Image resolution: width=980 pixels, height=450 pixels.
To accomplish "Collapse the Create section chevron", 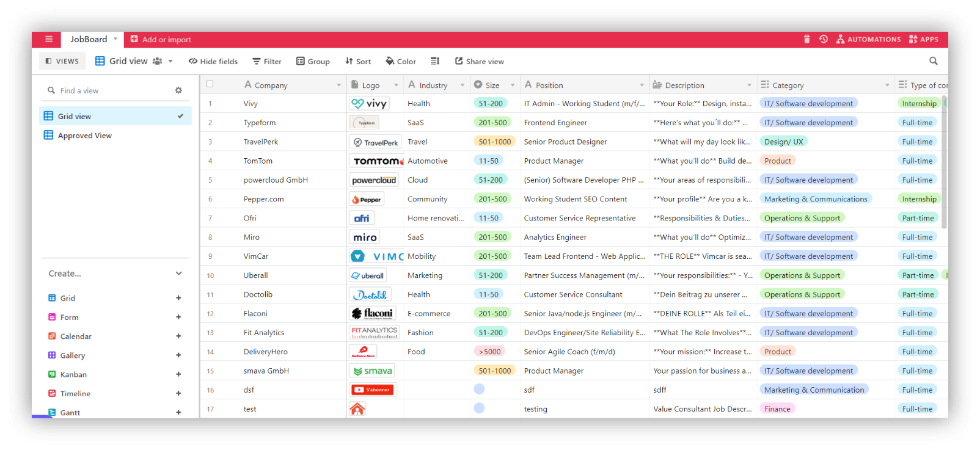I will [178, 274].
